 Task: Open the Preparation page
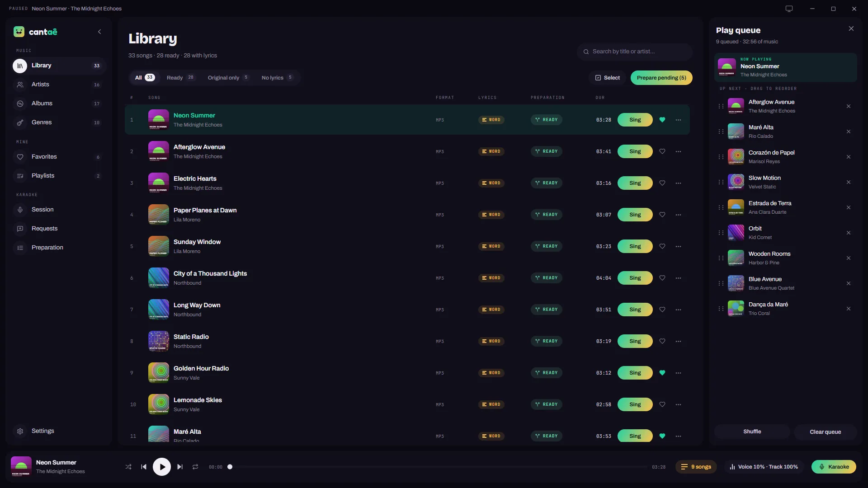pos(59,248)
